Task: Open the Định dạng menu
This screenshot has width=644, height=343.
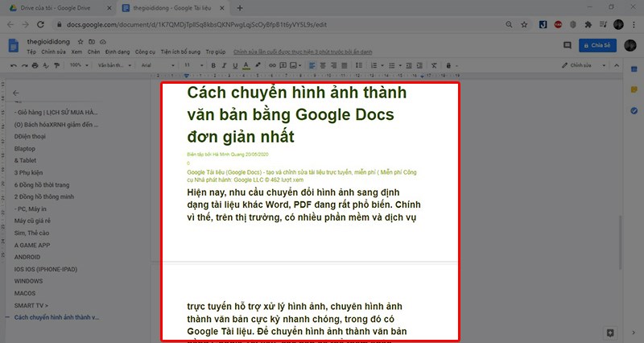Action: 118,52
